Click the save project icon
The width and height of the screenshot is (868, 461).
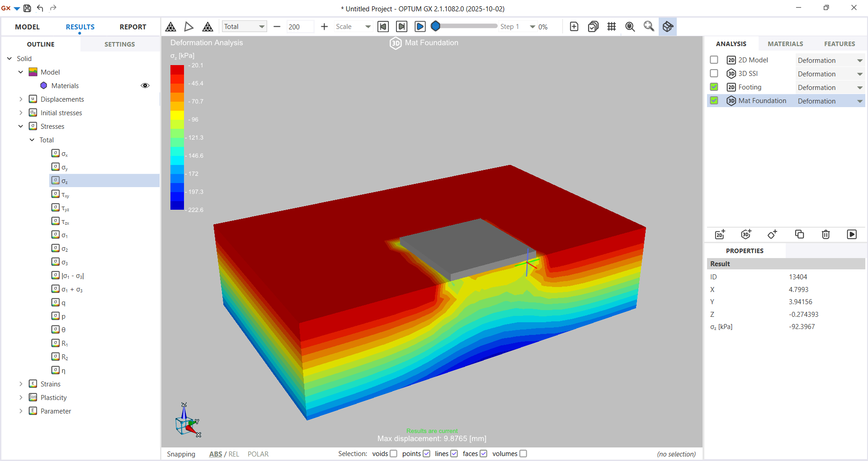pyautogui.click(x=27, y=8)
